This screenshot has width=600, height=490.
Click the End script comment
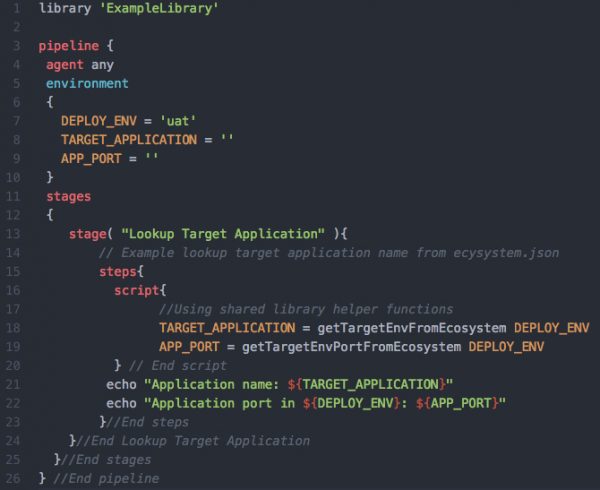(x=178, y=366)
